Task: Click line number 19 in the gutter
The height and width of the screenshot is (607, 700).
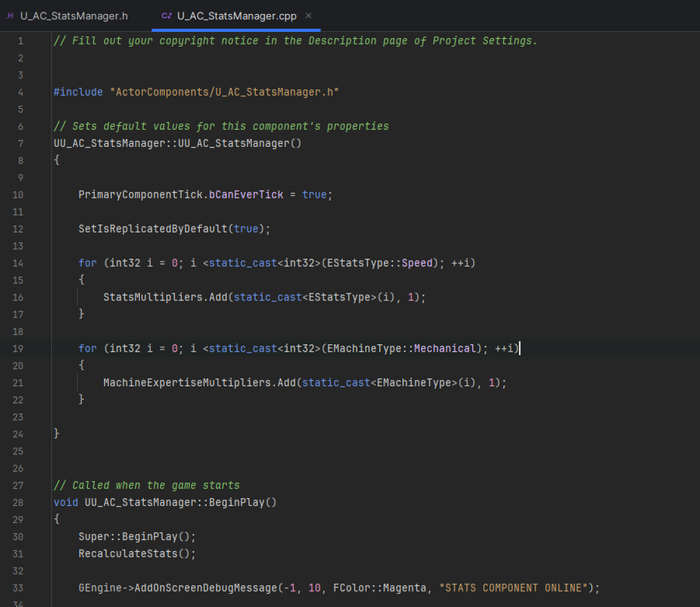Action: pos(18,349)
